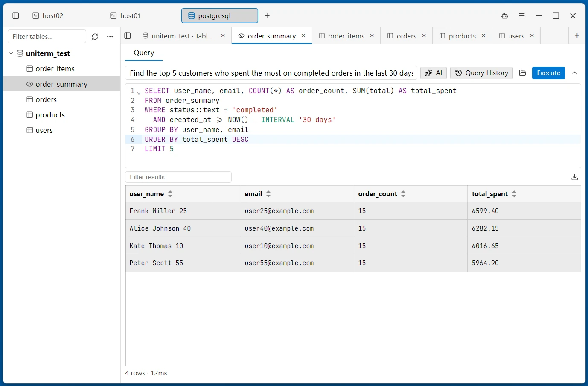Add a new connection tab
588x386 pixels.
(x=267, y=16)
